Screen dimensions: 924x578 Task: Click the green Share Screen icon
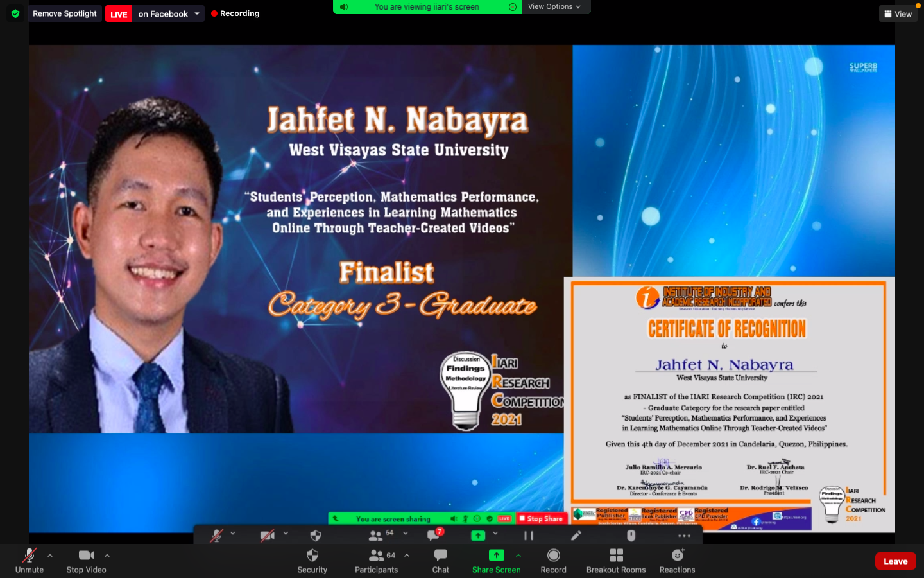coord(496,556)
